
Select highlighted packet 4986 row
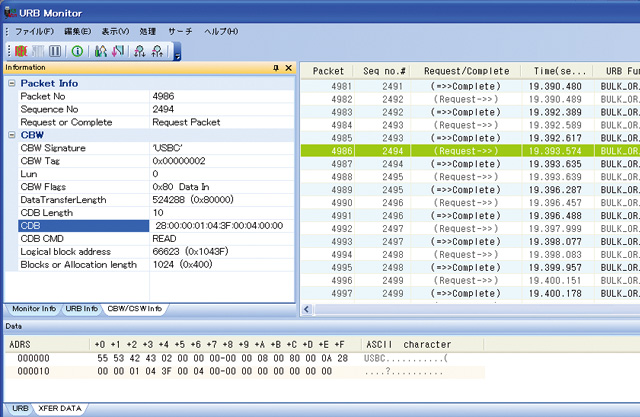click(x=470, y=151)
